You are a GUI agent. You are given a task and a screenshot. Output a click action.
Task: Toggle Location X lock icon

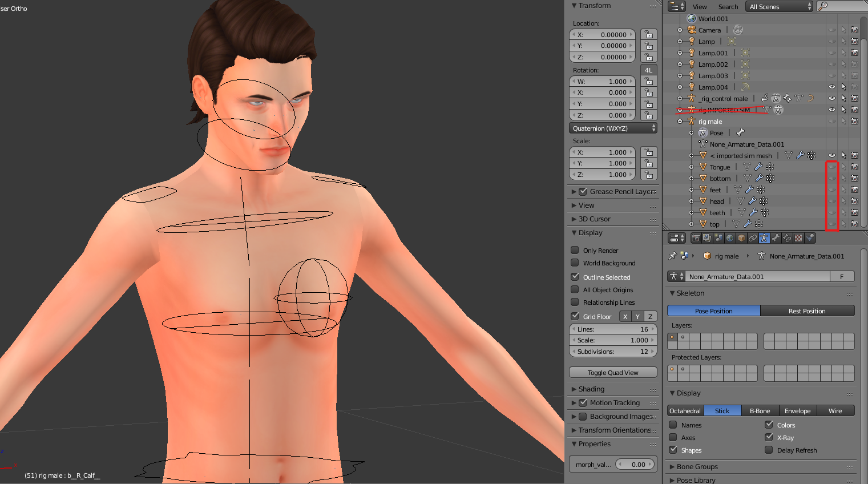[649, 34]
